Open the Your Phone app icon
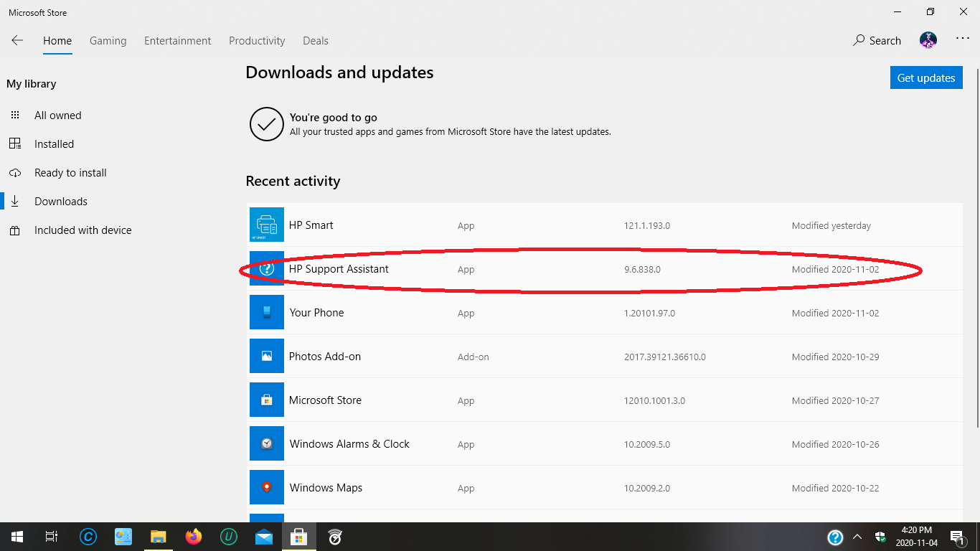Screen dimensions: 980x551 (x=267, y=312)
